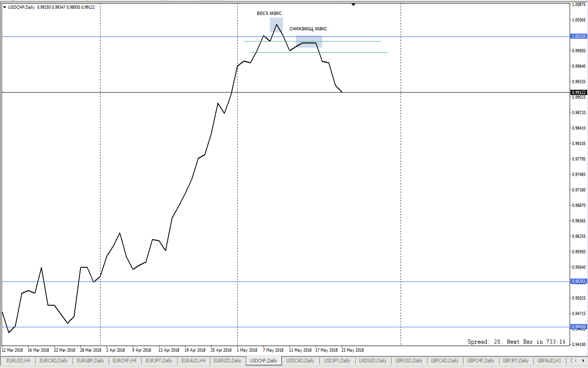This screenshot has height=368, width=588.
Task: Switch to the EURNZD,Daily chart tab
Action: (x=227, y=361)
